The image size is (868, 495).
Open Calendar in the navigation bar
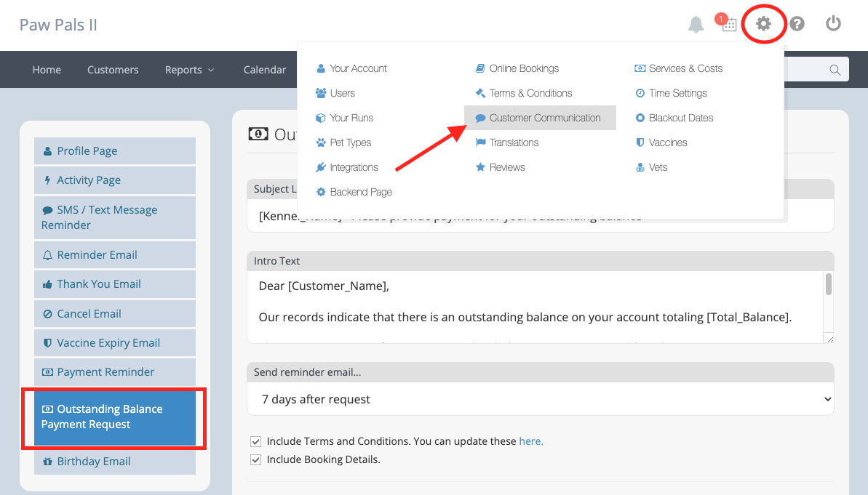pyautogui.click(x=265, y=70)
